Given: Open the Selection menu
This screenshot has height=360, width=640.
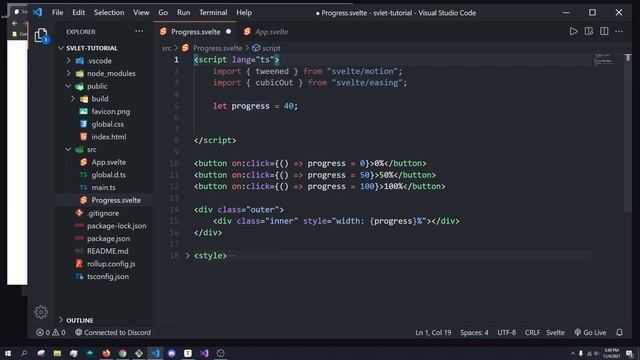Looking at the screenshot, I should pyautogui.click(x=109, y=13).
